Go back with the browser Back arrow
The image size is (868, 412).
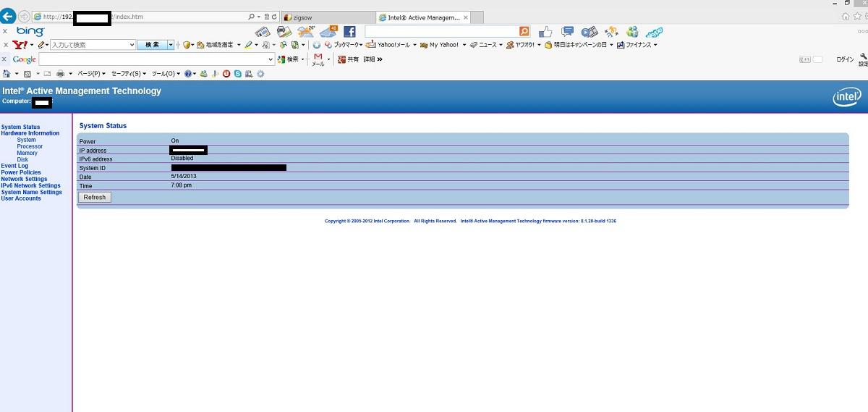pyautogui.click(x=8, y=15)
